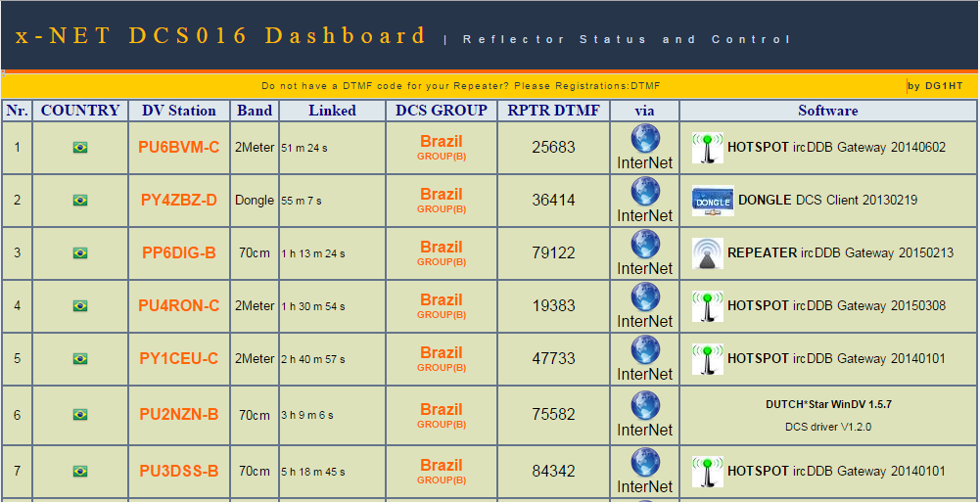Click Brazil GROUP(B) in PY4ZBZ-D row
The width and height of the screenshot is (980, 502).
coord(442,201)
